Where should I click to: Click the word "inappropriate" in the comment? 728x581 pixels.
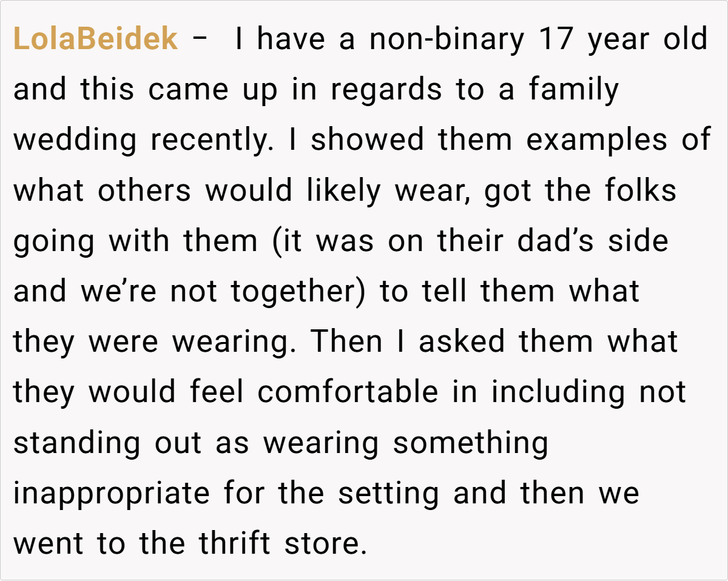[111, 493]
